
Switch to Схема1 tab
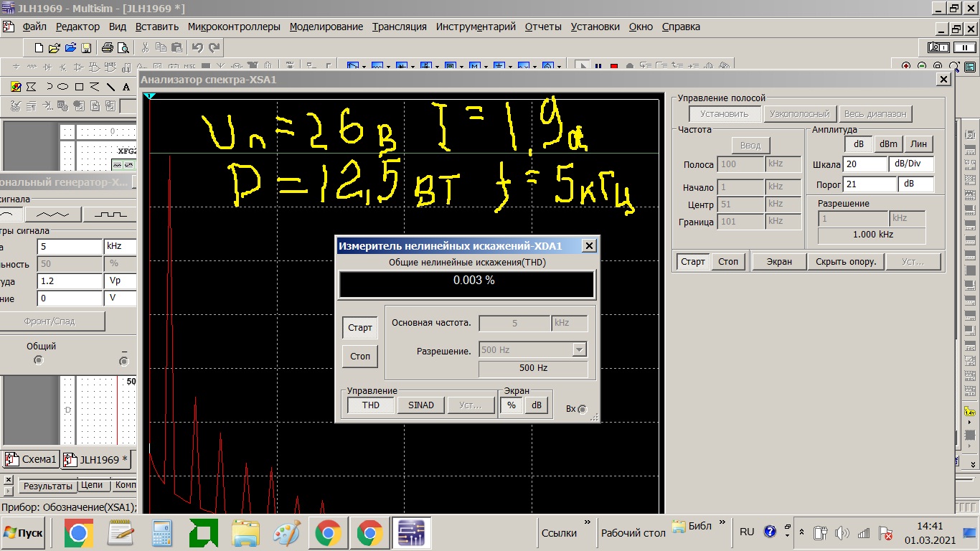click(31, 459)
